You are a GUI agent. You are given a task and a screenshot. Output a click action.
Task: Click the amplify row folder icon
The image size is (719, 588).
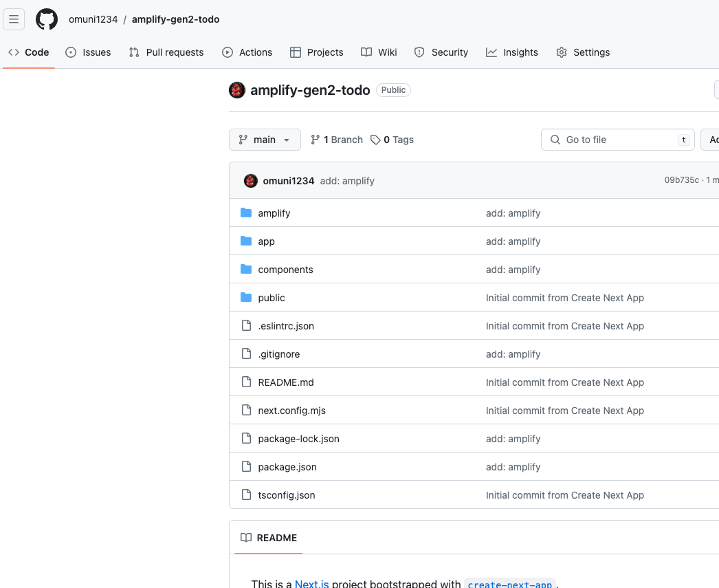(x=246, y=213)
